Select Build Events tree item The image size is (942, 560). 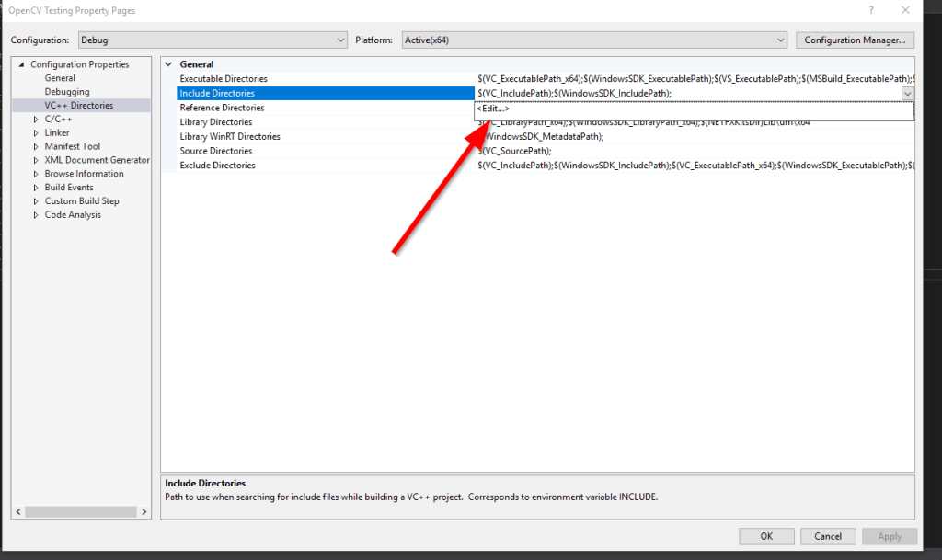click(69, 188)
